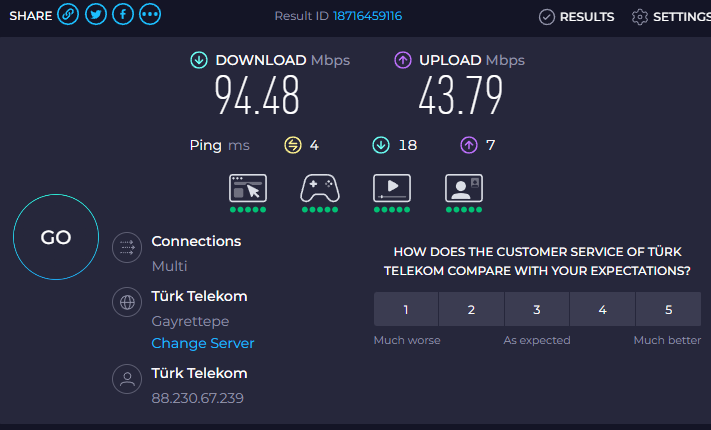This screenshot has height=430, width=711.
Task: Rate customer service as 1
Action: tap(406, 310)
